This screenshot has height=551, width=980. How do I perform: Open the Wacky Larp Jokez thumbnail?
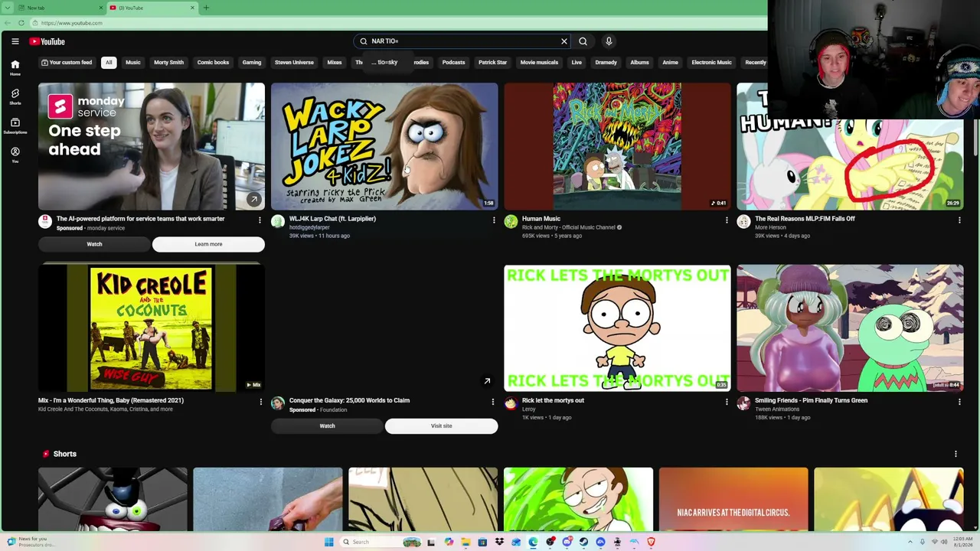coord(384,146)
